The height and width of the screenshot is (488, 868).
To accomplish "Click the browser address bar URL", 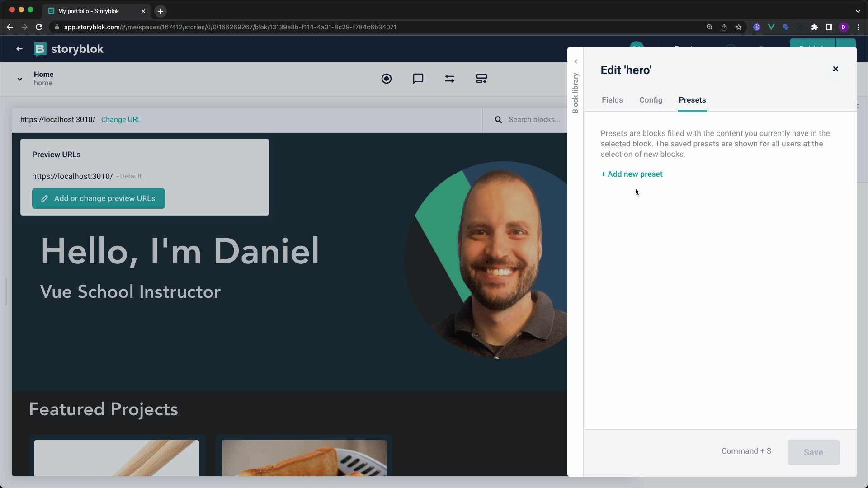I will pyautogui.click(x=230, y=27).
